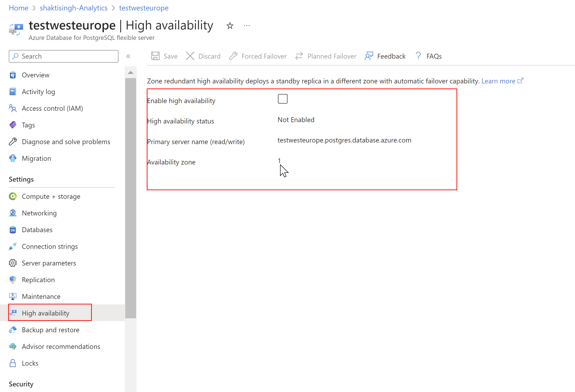The height and width of the screenshot is (392, 575).
Task: Open Advisor recommendations
Action: (61, 346)
